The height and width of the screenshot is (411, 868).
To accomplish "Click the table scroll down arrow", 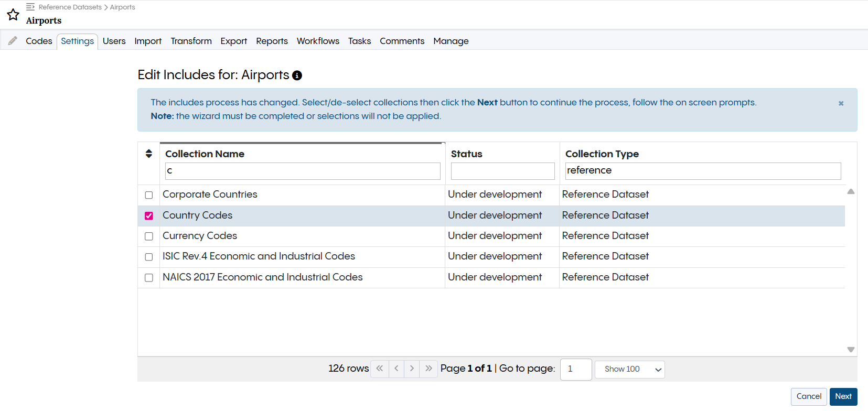I will pos(851,350).
